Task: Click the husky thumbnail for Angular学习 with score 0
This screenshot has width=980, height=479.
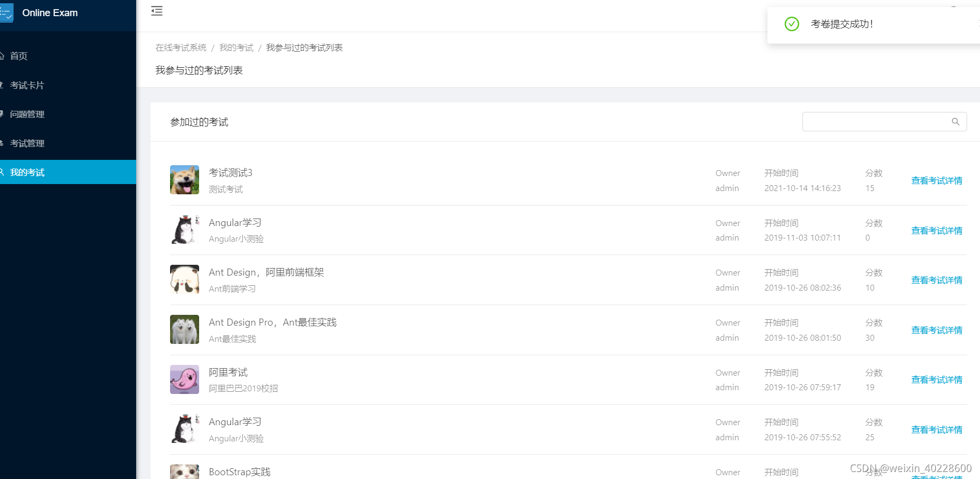Action: [185, 230]
